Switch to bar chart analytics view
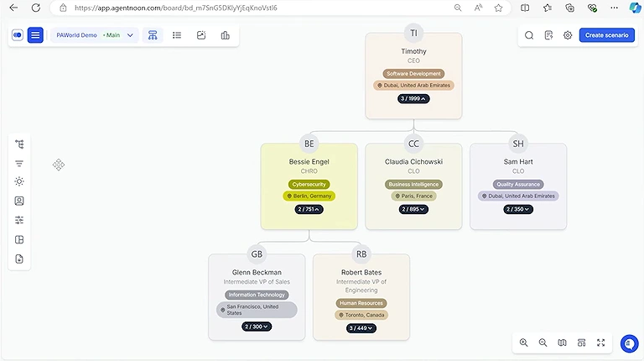Screen dimensions: 644x361 click(x=225, y=35)
